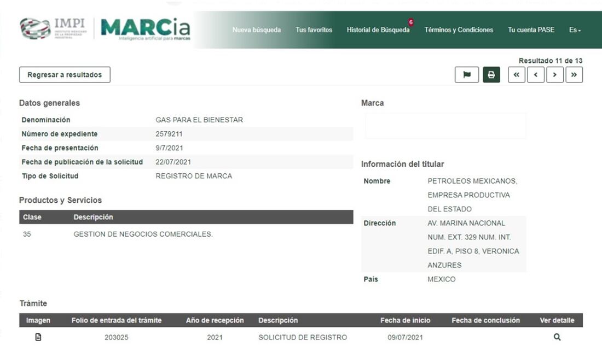Jump to the last result with double-right arrows

[574, 74]
